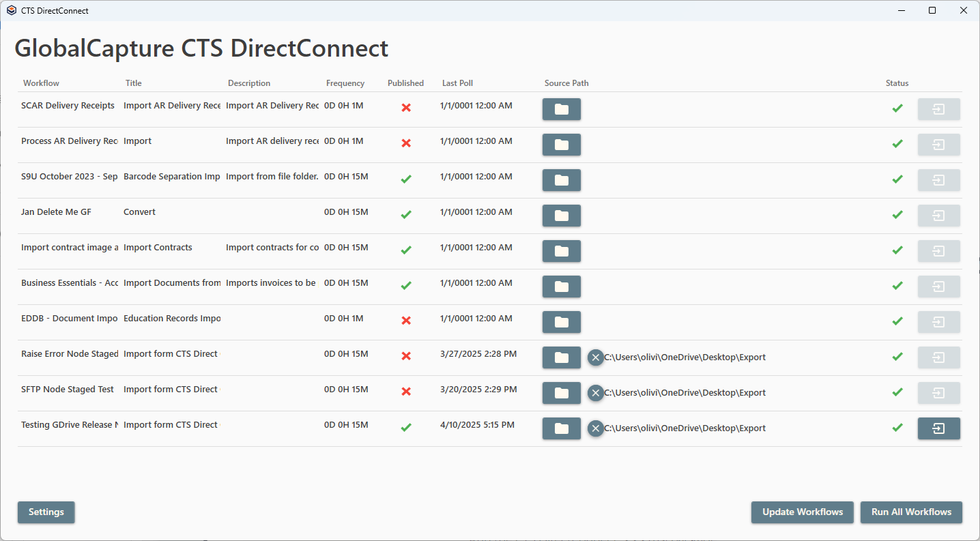Clear source path for Raise Error Node Staged
The image size is (980, 541).
pos(596,357)
